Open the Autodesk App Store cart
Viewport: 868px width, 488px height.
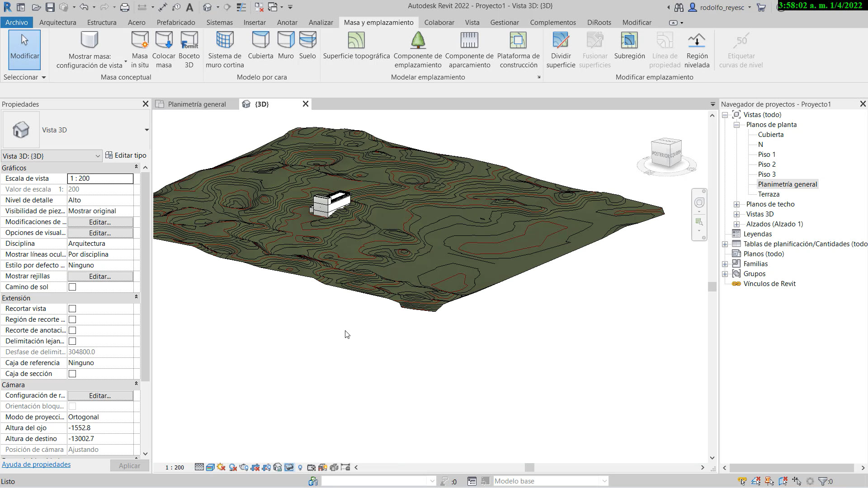pyautogui.click(x=761, y=7)
